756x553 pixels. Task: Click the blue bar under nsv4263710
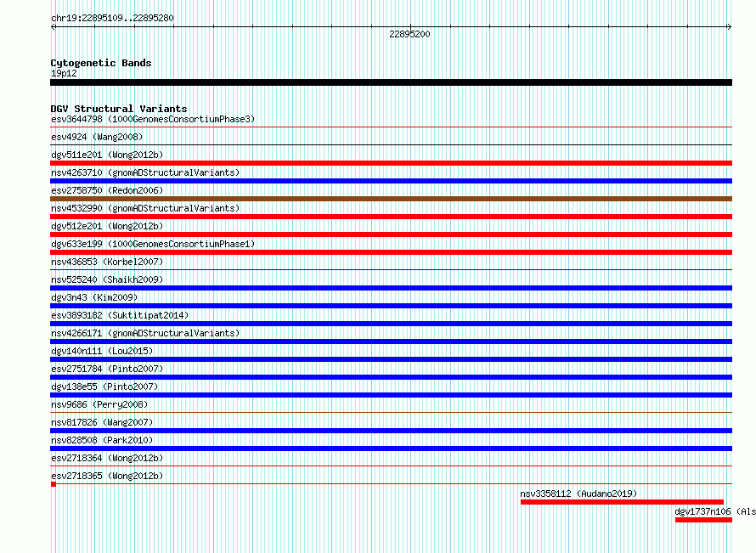[391, 181]
